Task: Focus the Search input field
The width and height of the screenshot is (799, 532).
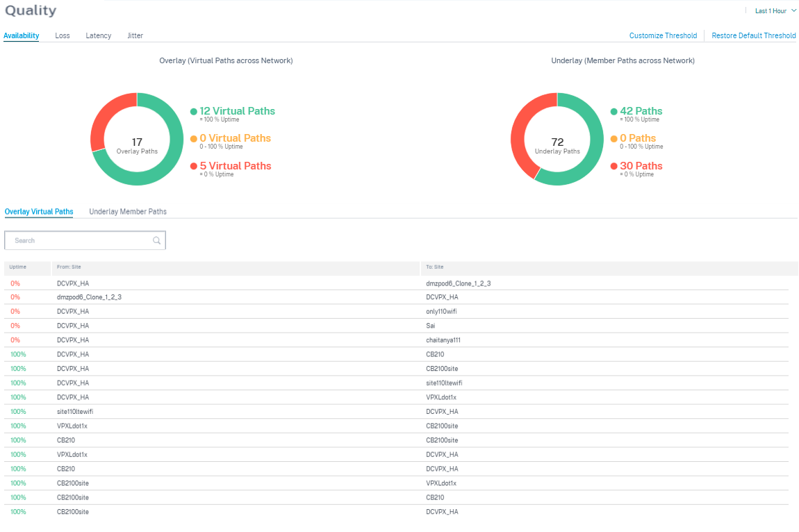Action: tap(85, 240)
